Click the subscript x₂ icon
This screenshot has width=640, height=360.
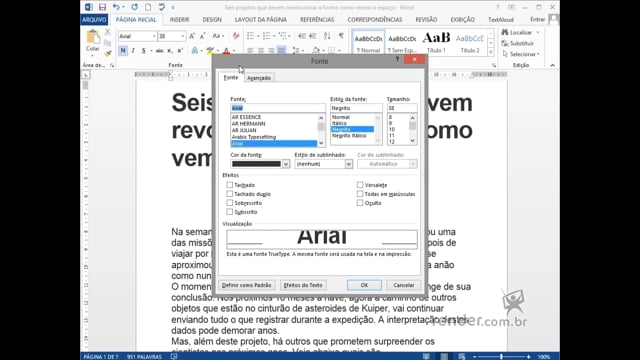[x=170, y=51]
